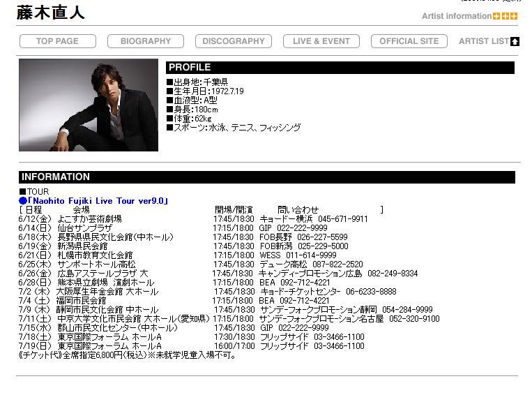Select the birthdate line 1972.7.19
This screenshot has height=395, width=532.
205,91
